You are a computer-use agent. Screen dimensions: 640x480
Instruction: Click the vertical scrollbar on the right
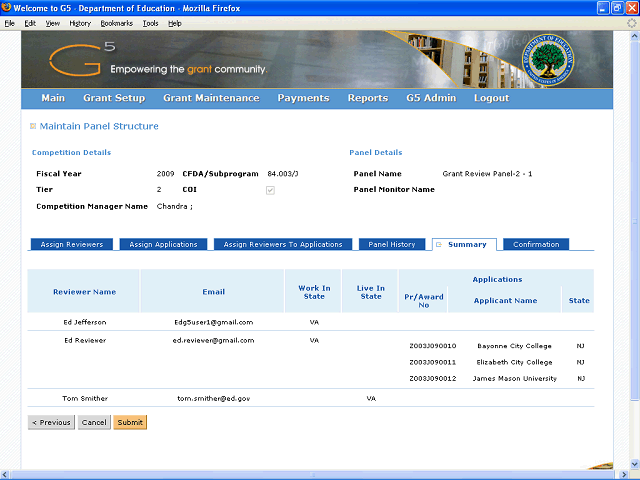click(x=634, y=250)
